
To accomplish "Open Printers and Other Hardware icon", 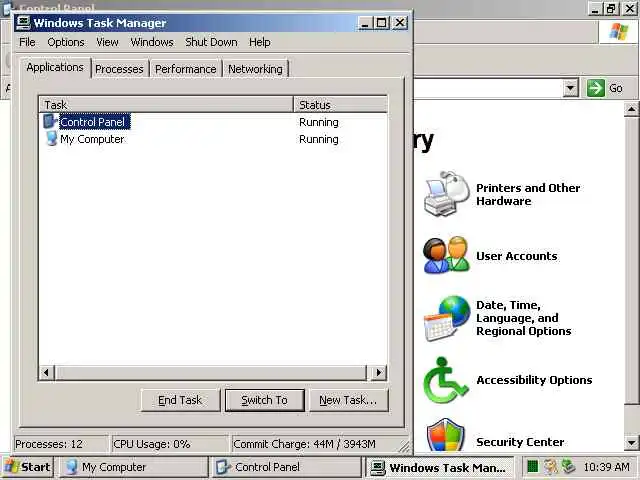I will click(446, 194).
